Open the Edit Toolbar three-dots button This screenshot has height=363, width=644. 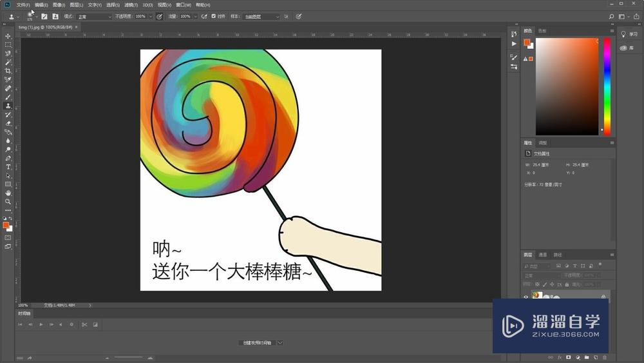coord(8,210)
